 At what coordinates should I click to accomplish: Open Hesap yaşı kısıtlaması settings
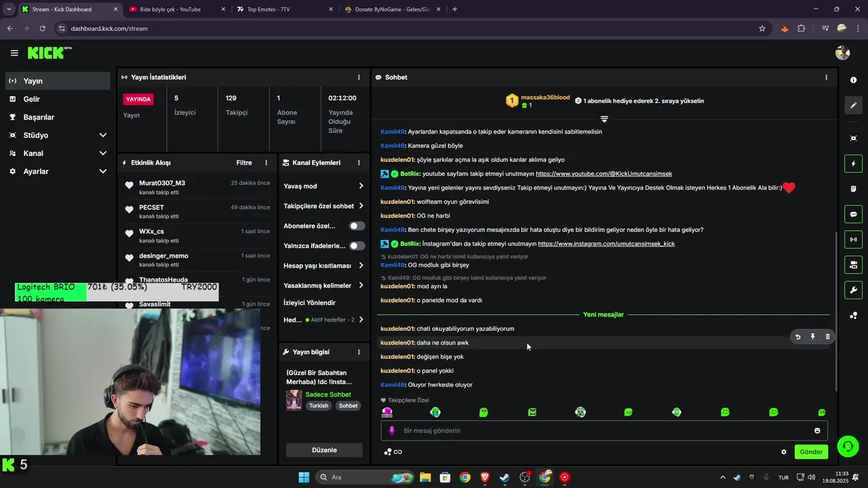(x=323, y=266)
